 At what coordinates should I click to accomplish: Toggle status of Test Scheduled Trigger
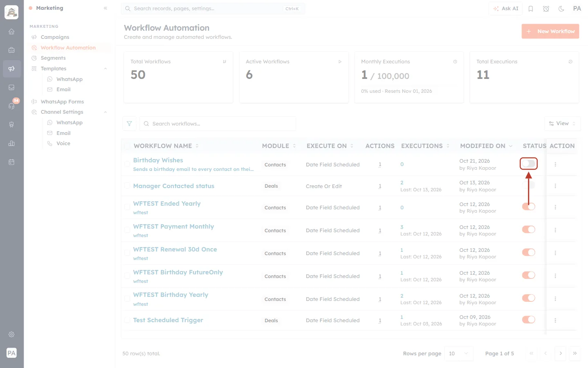click(x=528, y=319)
